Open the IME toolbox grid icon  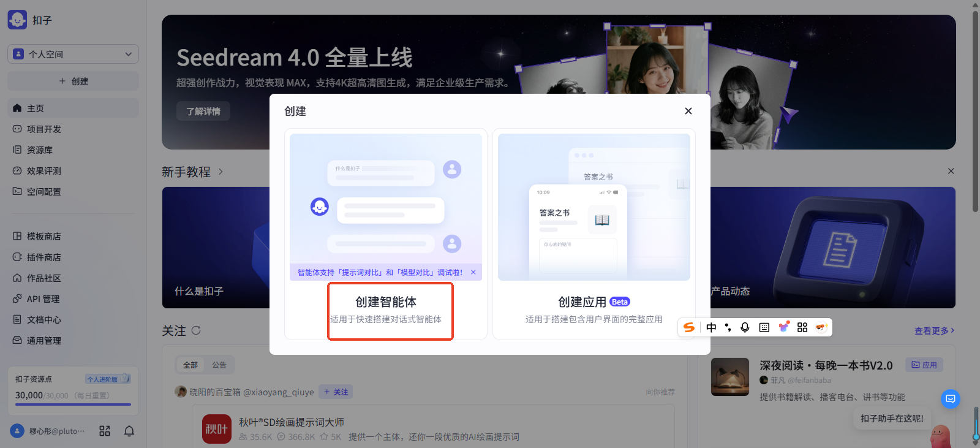802,327
